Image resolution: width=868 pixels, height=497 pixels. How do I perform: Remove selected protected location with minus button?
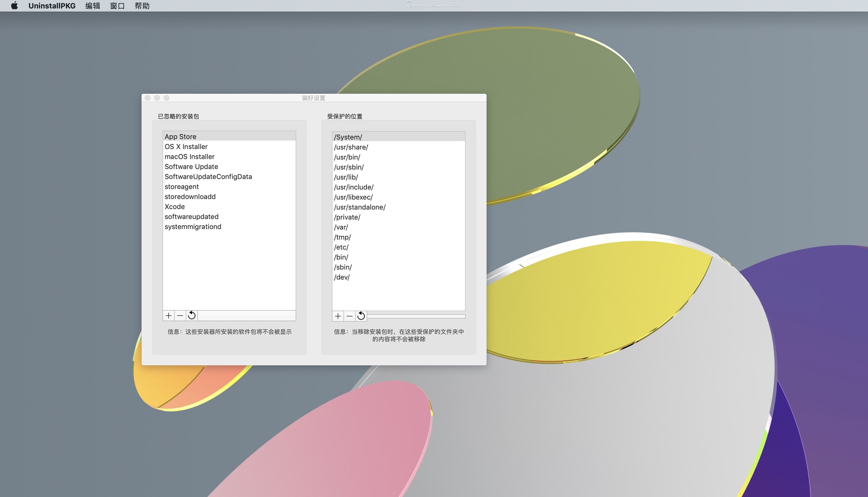click(x=350, y=316)
